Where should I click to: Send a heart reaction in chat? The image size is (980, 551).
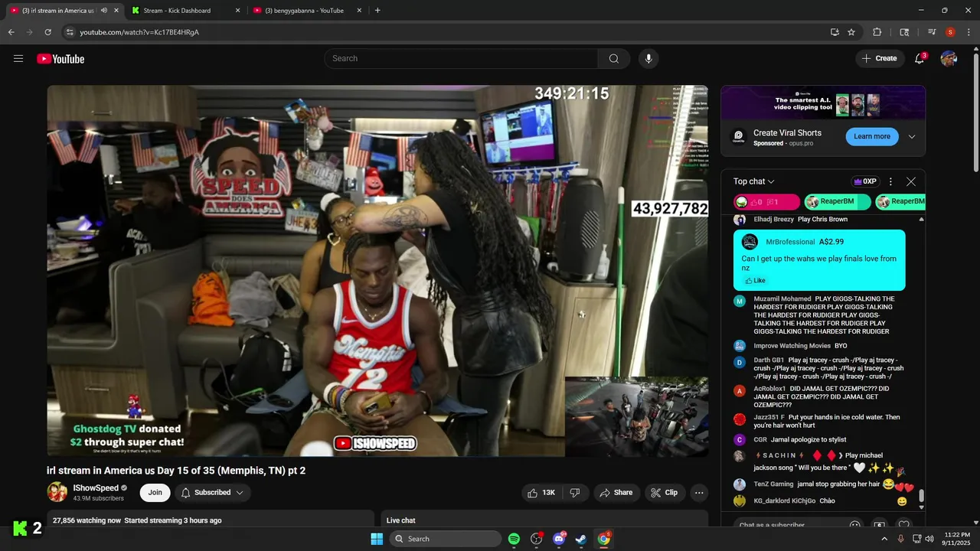903,525
